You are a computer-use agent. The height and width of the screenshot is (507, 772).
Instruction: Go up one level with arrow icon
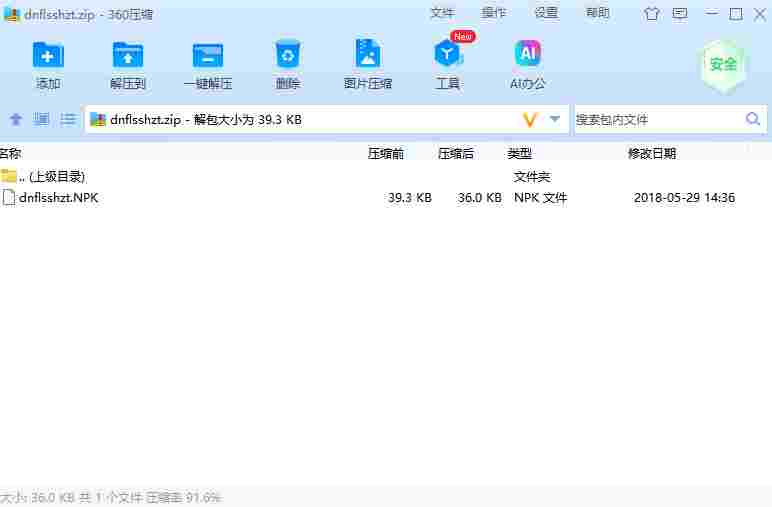(x=16, y=119)
